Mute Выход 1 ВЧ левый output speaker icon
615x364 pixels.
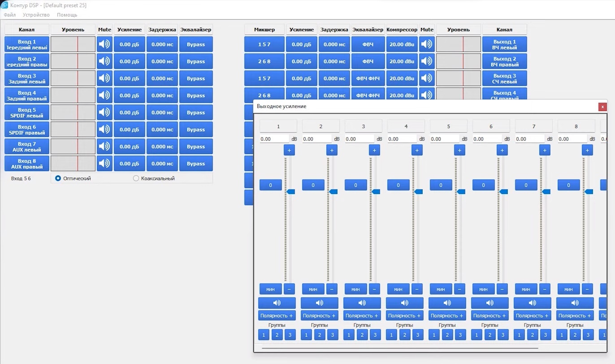[x=427, y=44]
